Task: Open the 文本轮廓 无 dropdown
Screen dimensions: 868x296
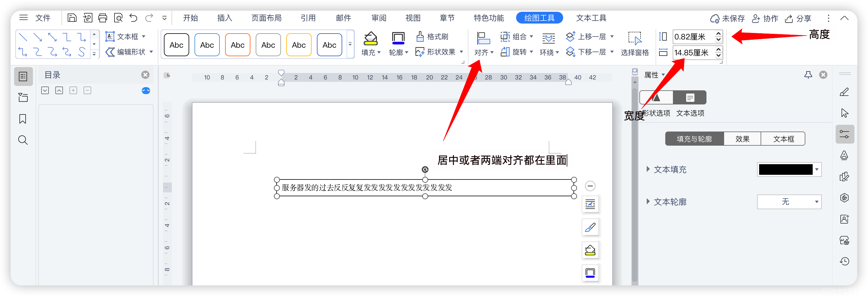Action: 789,202
